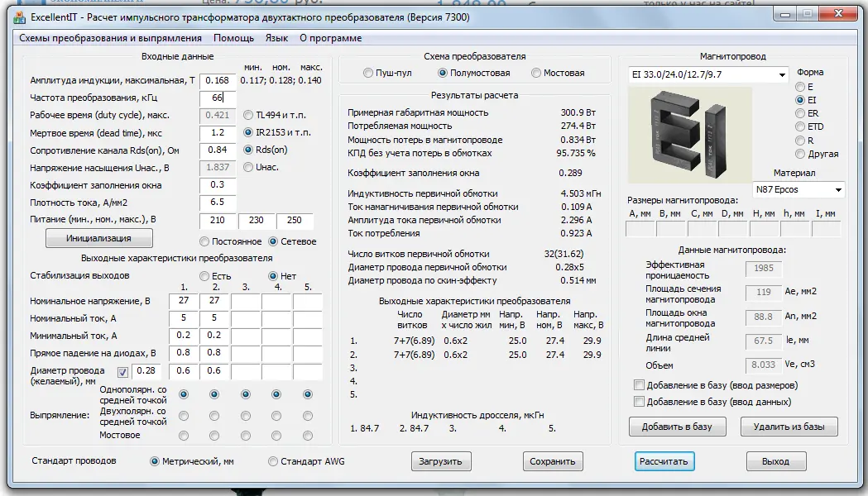Click the Сохранить button

[x=553, y=461]
